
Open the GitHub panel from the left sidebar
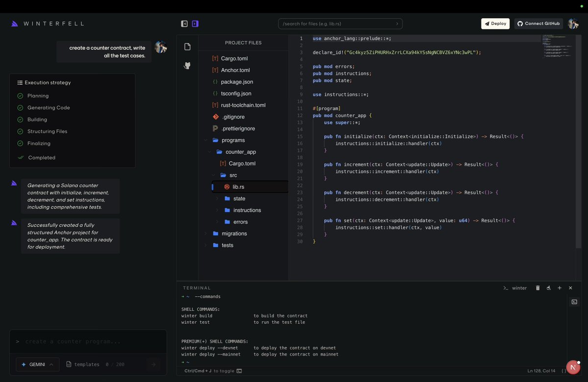point(187,65)
